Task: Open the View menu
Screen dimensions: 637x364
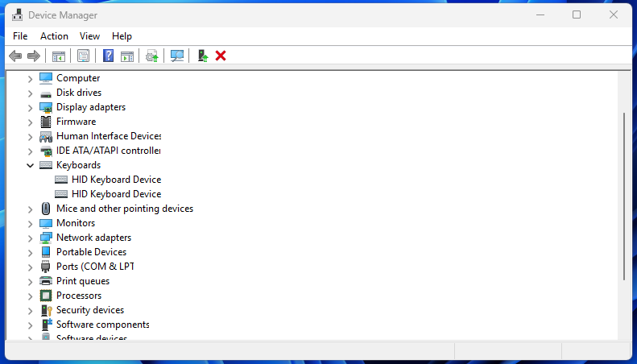Action: 89,36
